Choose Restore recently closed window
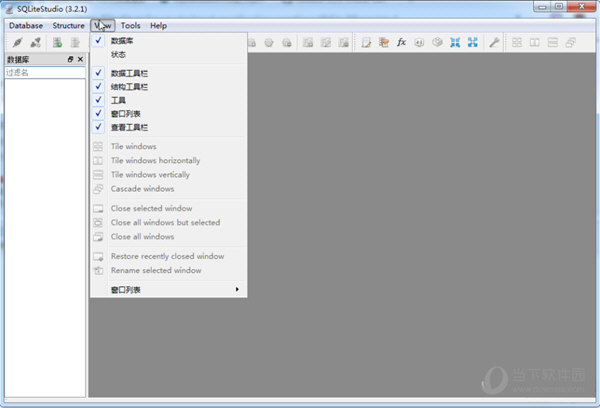 click(168, 256)
